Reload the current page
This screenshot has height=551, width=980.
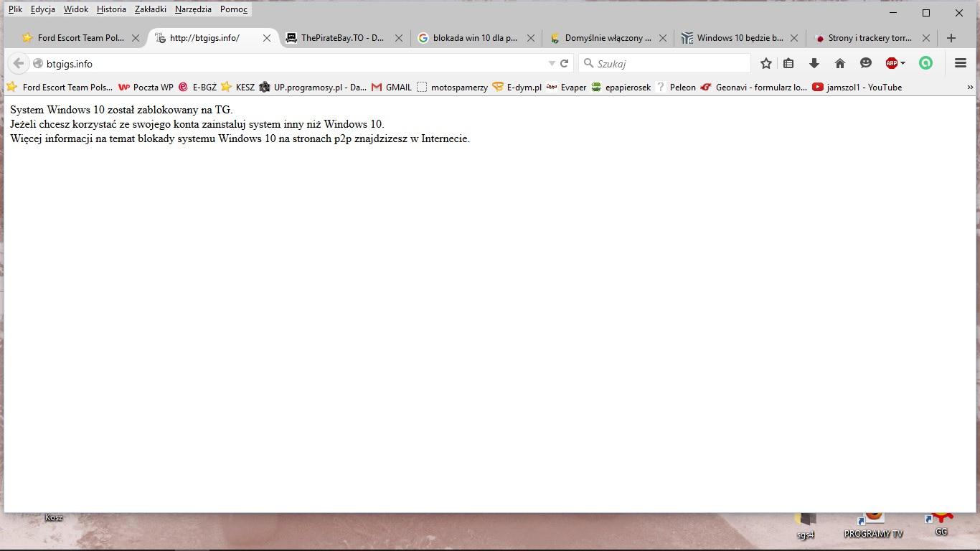[565, 64]
